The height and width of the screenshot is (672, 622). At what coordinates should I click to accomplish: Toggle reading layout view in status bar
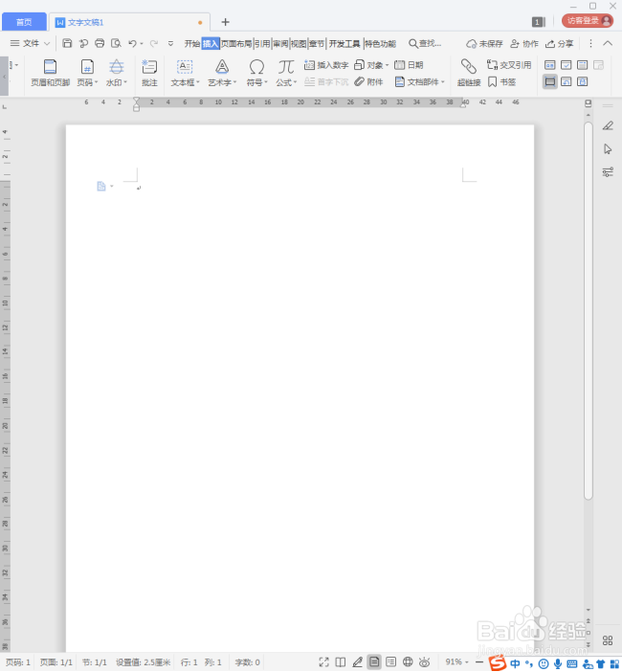[341, 662]
